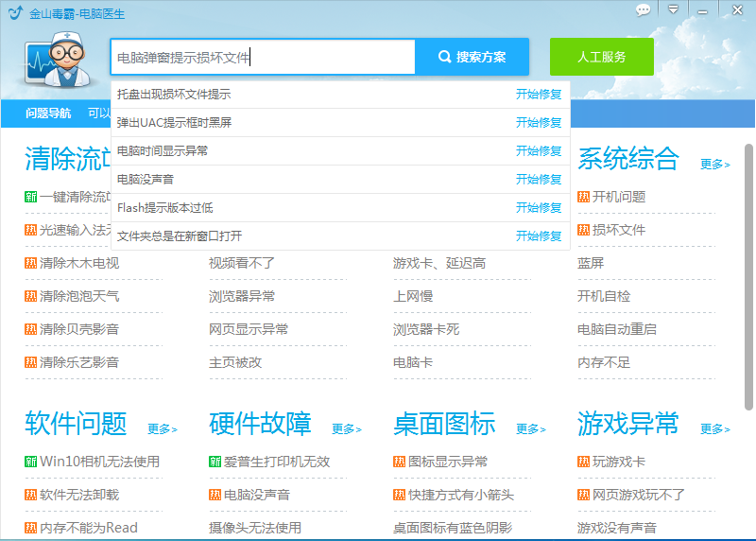Open 人工服务 manual service

pyautogui.click(x=601, y=57)
